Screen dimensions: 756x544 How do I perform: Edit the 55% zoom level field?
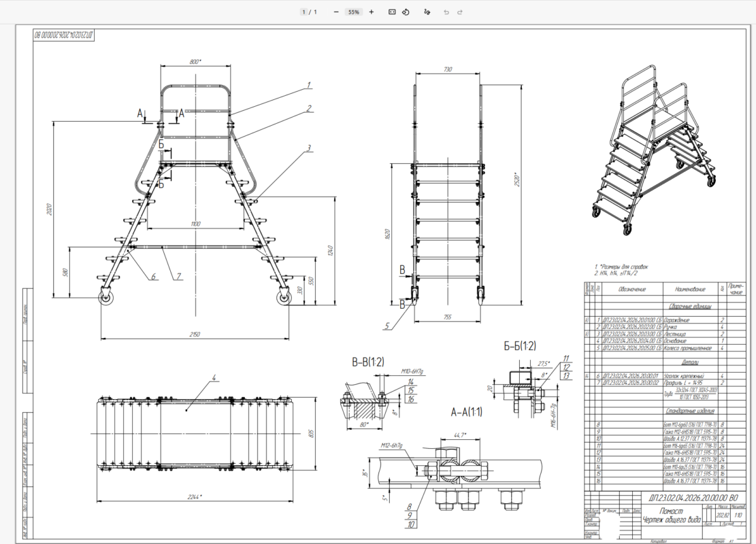tap(354, 12)
